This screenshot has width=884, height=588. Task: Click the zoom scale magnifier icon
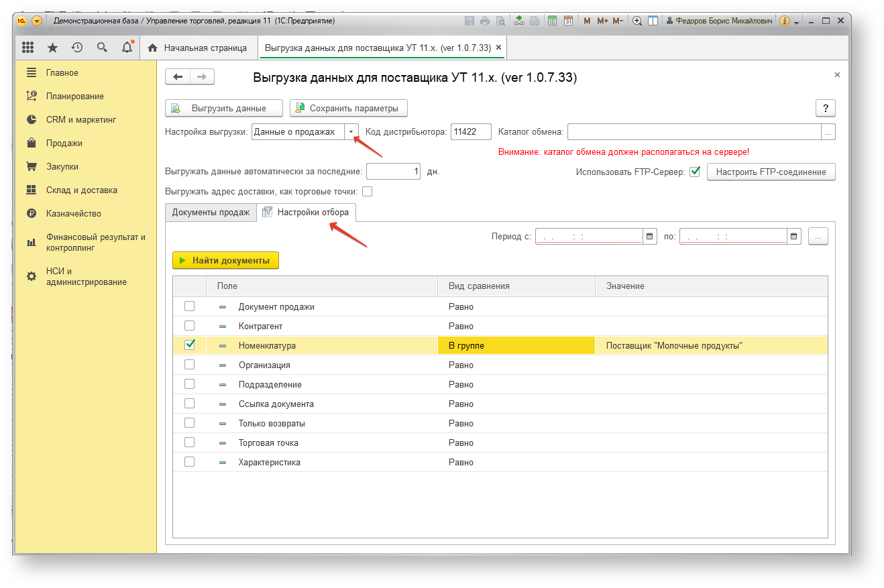[637, 21]
